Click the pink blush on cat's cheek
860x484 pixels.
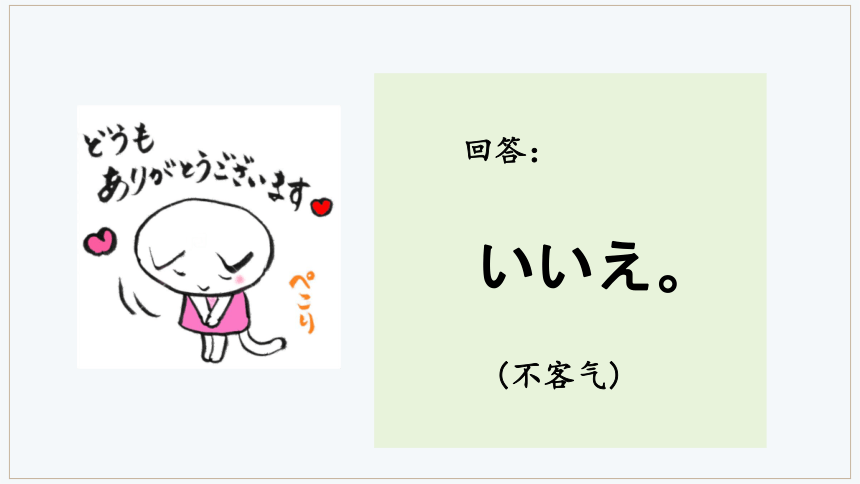click(x=239, y=280)
